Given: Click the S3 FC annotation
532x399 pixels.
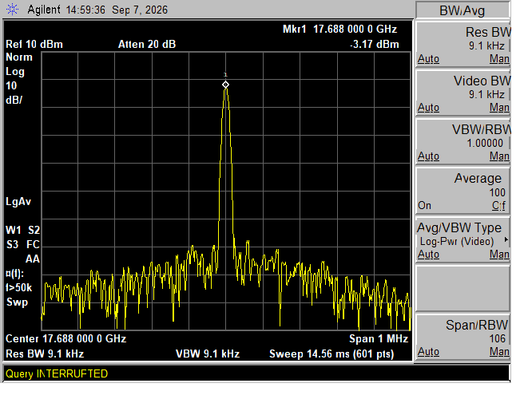Looking at the screenshot, I should (22, 244).
